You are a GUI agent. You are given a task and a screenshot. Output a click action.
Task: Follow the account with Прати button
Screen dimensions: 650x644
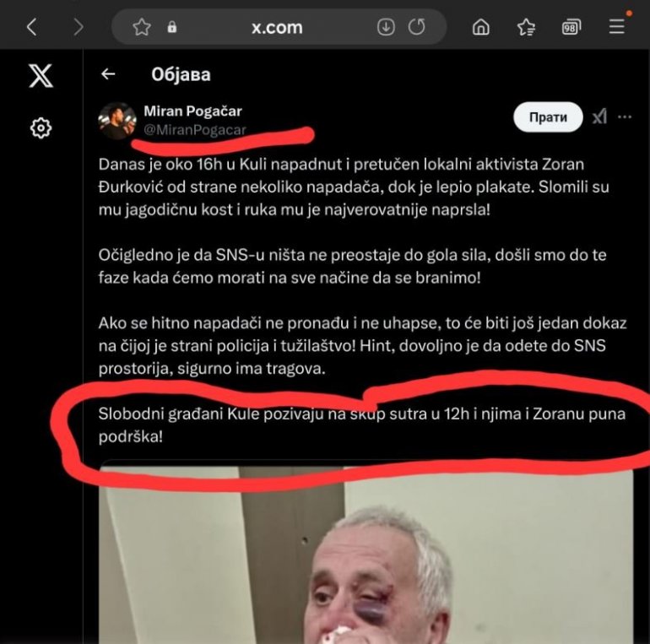(548, 117)
